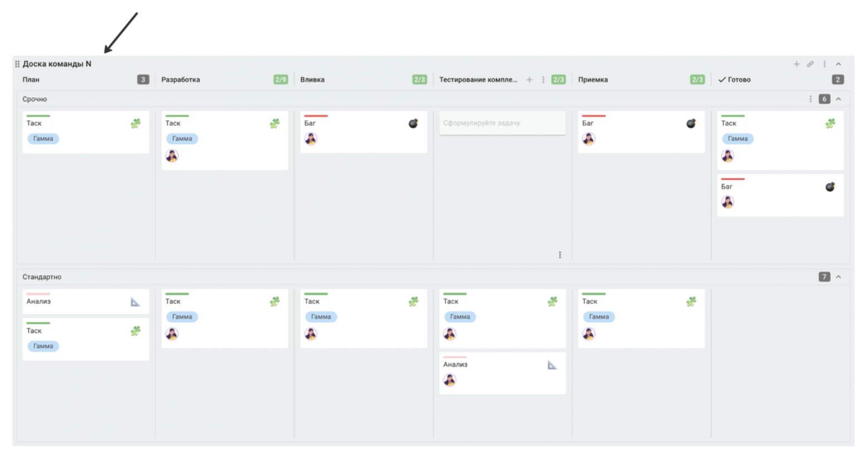
Task: Click the Сформулируйте задачу input field
Action: (502, 123)
